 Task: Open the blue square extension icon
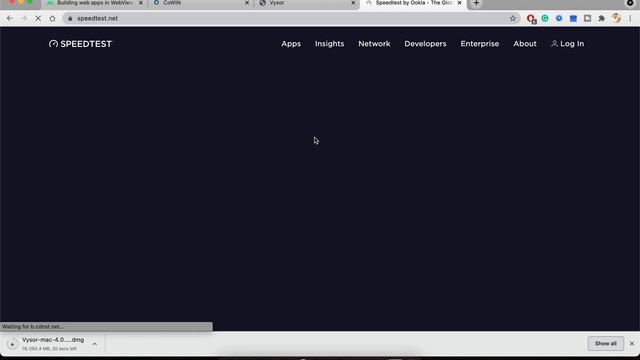573,18
